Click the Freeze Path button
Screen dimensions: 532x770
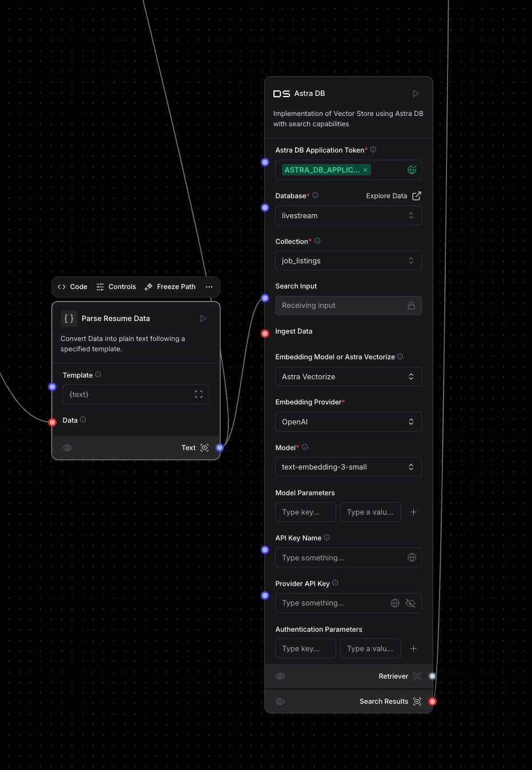[x=170, y=287]
